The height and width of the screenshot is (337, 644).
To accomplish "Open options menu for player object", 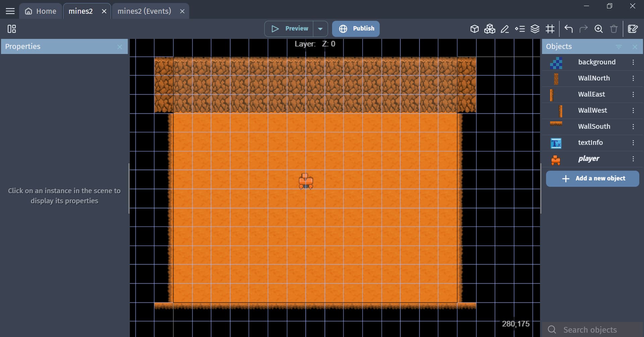I will (633, 159).
